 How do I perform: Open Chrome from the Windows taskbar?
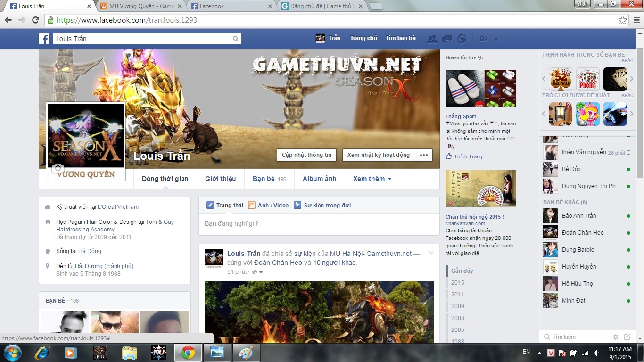point(188,353)
